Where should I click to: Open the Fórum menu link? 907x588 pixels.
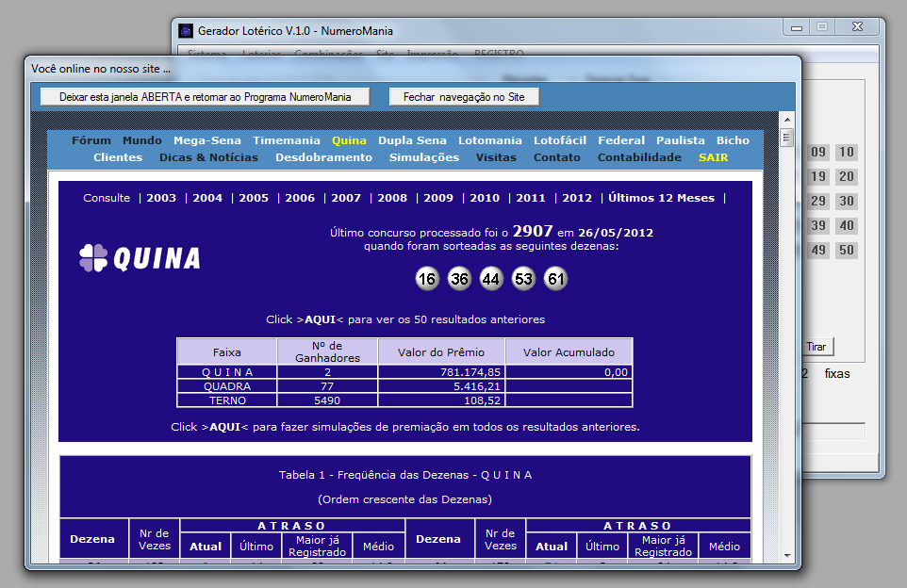point(91,140)
